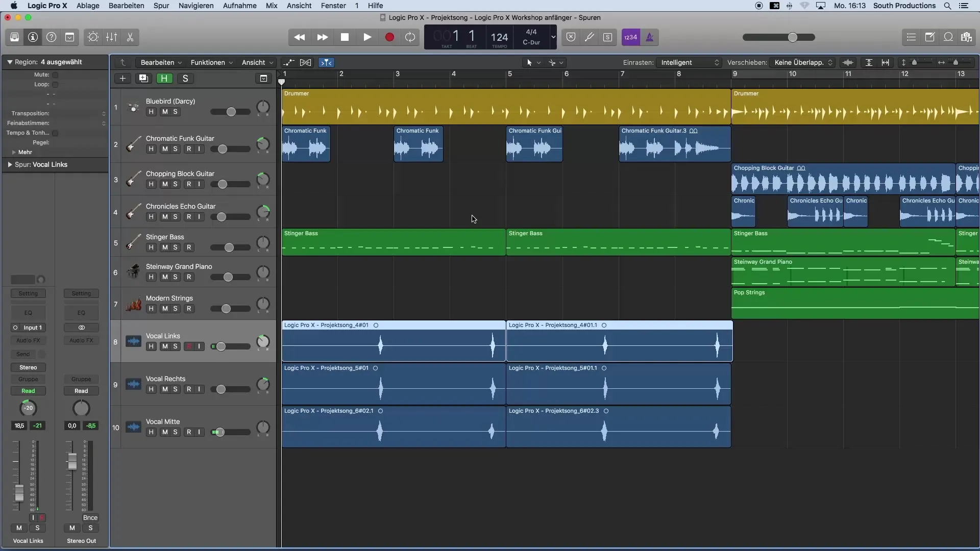Image resolution: width=980 pixels, height=551 pixels.
Task: Open the Mixer faders icon
Action: click(x=111, y=37)
